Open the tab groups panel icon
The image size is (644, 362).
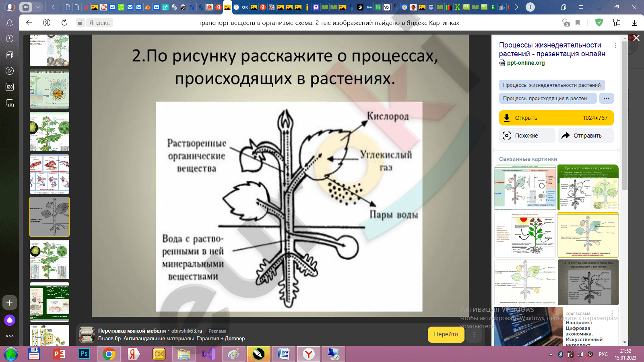click(563, 7)
